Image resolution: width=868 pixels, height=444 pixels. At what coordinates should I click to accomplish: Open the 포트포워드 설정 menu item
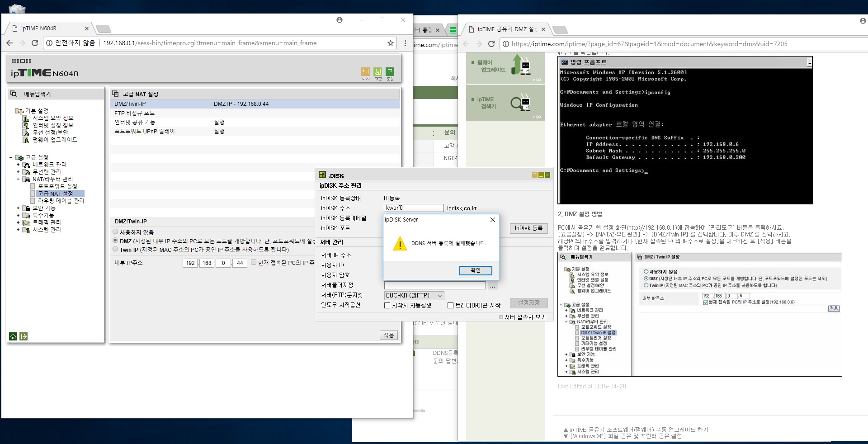(57, 186)
